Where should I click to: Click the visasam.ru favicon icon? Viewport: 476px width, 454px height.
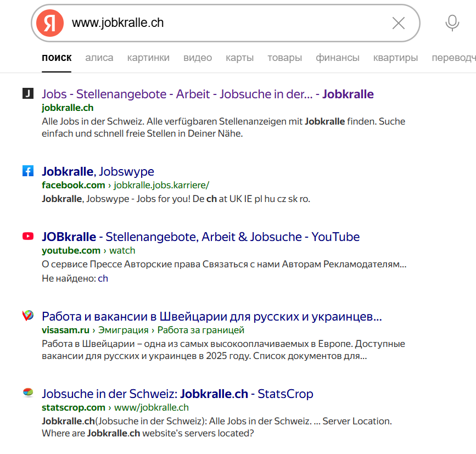coord(28,316)
